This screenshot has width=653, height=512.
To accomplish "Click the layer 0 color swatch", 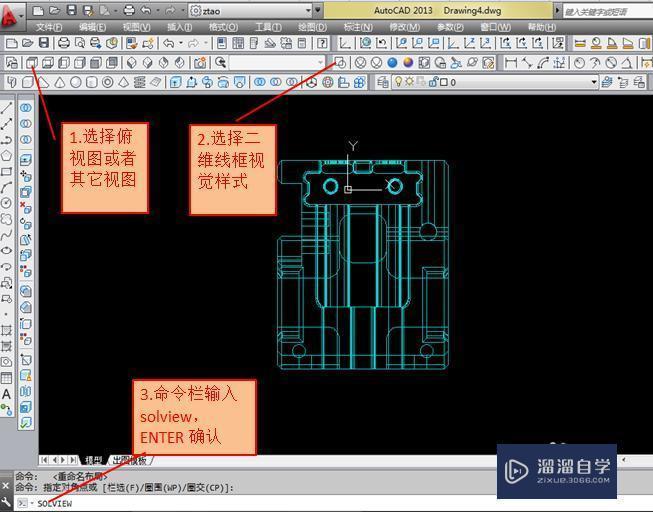I will 444,82.
